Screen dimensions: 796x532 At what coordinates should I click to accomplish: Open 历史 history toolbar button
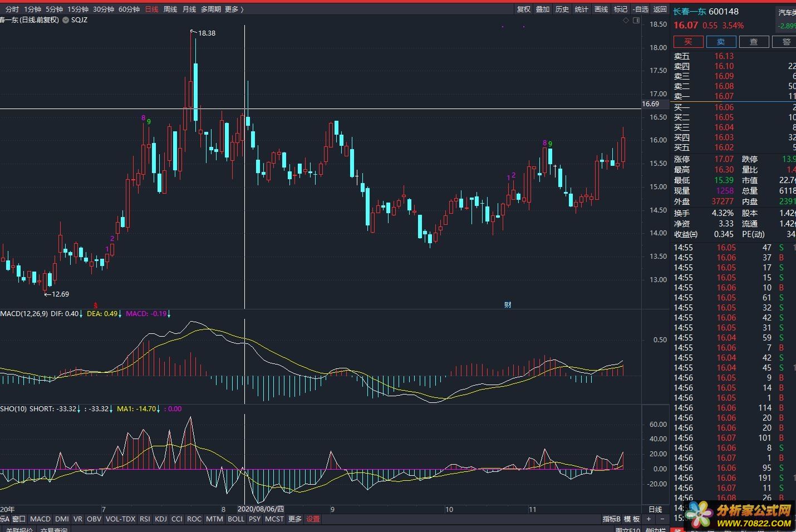[x=562, y=9]
